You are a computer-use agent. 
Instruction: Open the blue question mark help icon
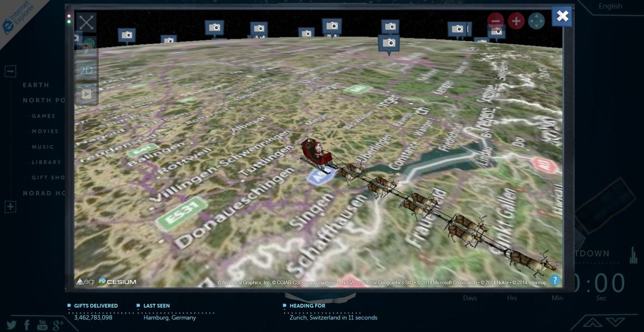(x=555, y=280)
